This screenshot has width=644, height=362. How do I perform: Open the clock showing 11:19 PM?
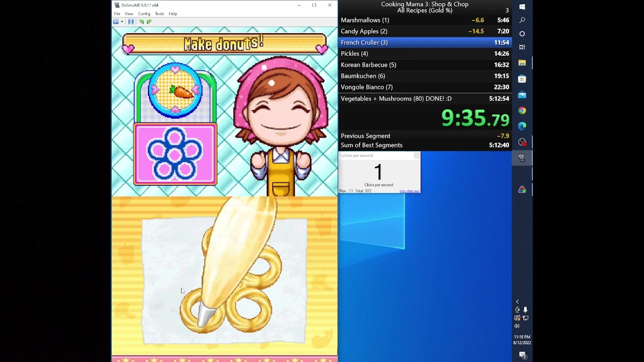point(522,340)
